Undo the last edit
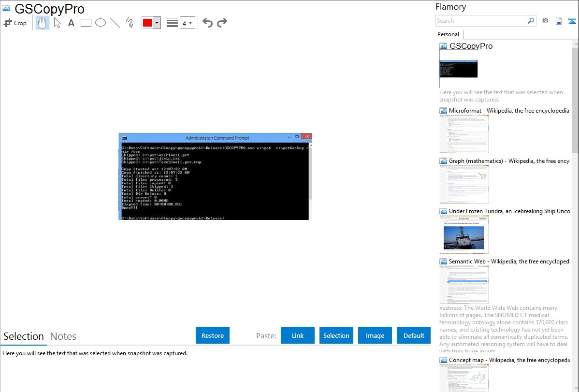579x392 pixels. [207, 23]
